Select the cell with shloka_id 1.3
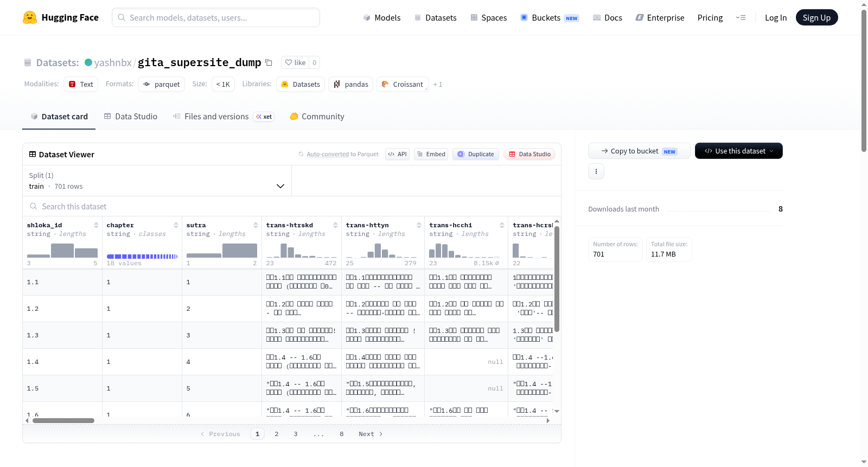Image resolution: width=868 pixels, height=467 pixels. coord(62,335)
